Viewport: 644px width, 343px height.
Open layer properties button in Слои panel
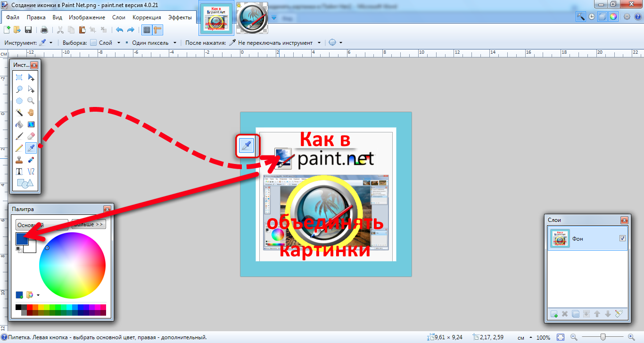[x=619, y=314]
